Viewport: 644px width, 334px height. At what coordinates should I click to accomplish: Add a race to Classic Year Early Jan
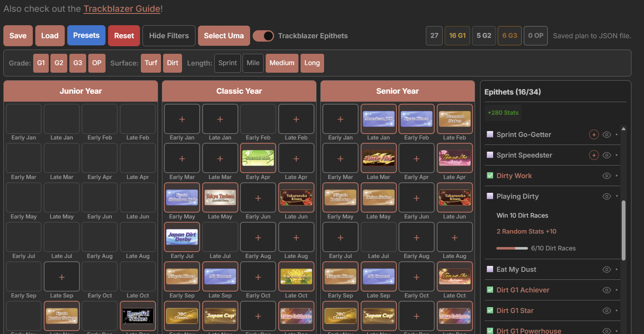[182, 118]
